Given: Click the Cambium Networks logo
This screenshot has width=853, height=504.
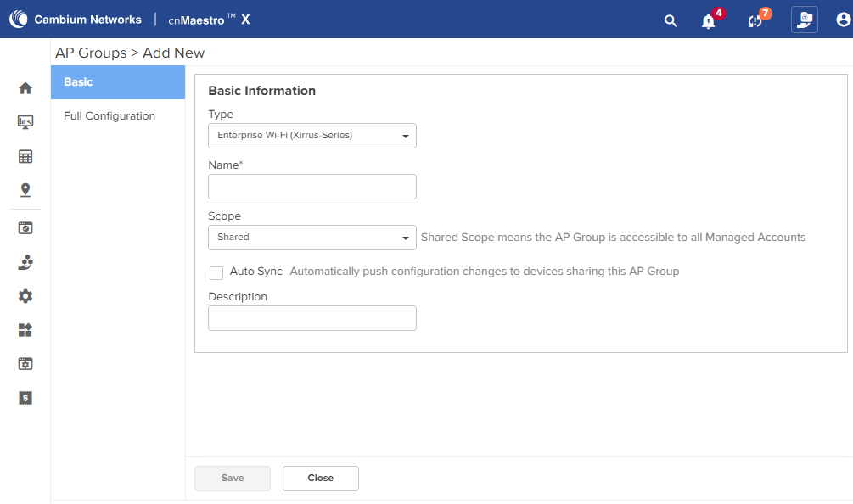Looking at the screenshot, I should [75, 20].
